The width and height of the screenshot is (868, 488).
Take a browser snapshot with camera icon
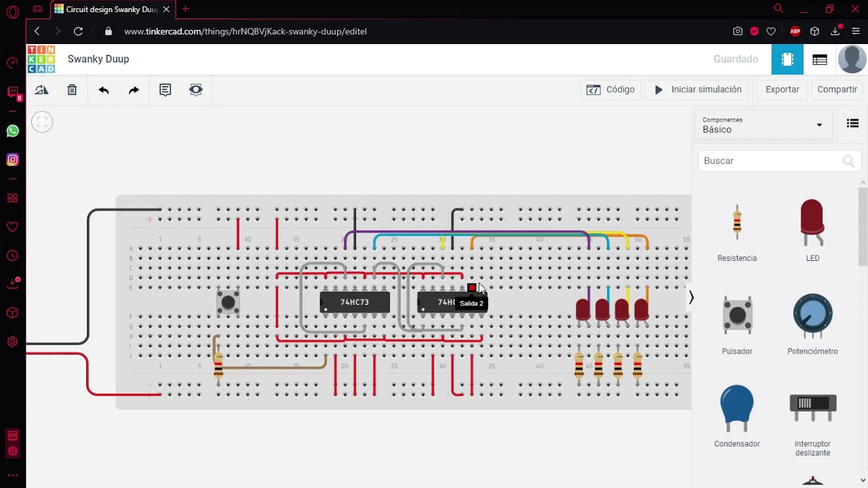[x=738, y=31]
